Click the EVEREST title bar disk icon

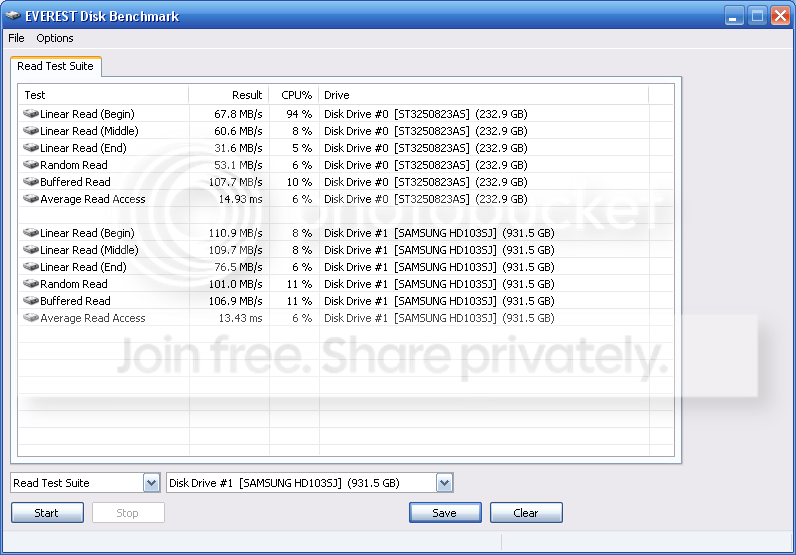(13, 16)
